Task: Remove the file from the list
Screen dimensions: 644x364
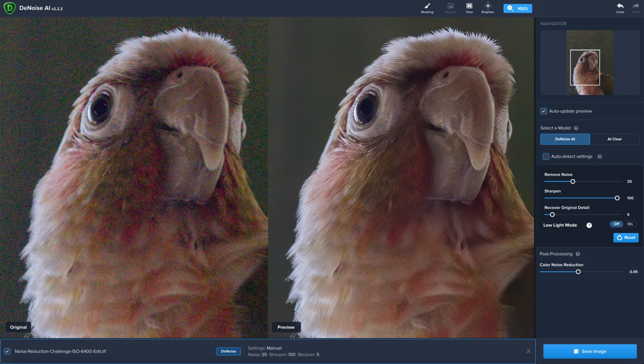Action: [529, 351]
